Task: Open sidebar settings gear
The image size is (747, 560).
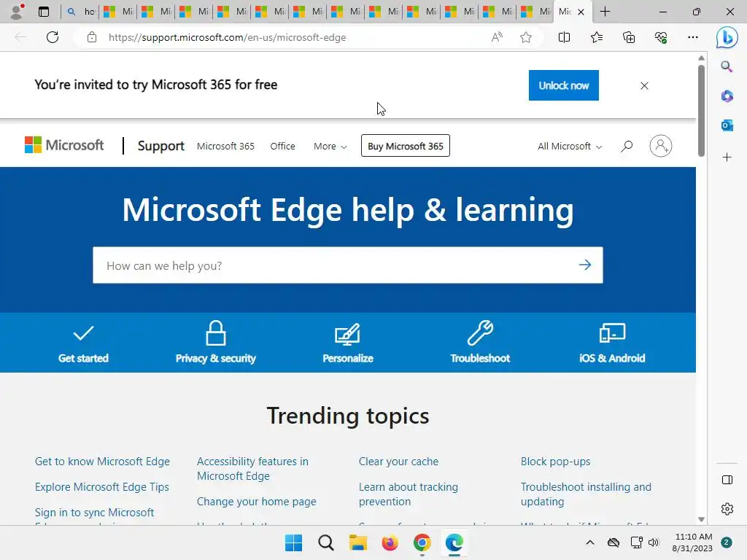Action: click(727, 508)
